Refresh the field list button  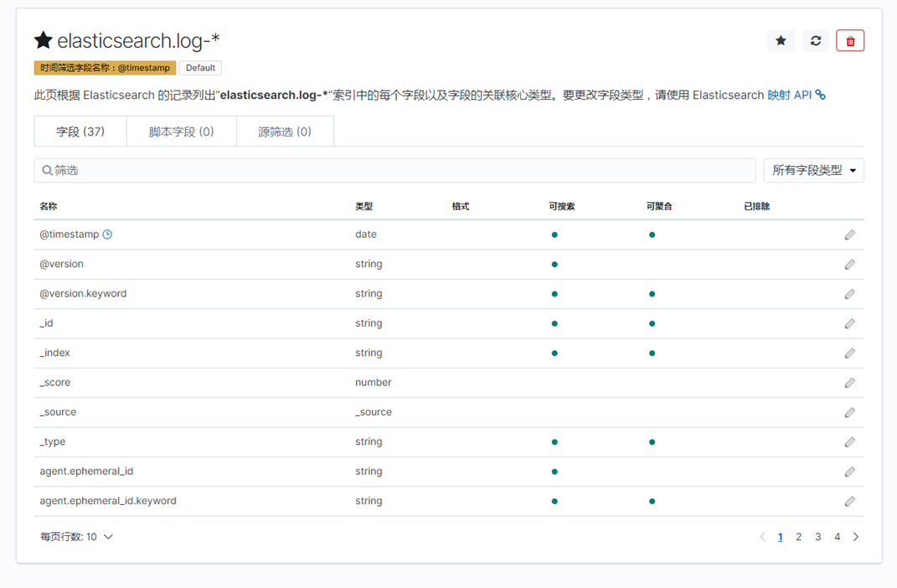tap(816, 40)
